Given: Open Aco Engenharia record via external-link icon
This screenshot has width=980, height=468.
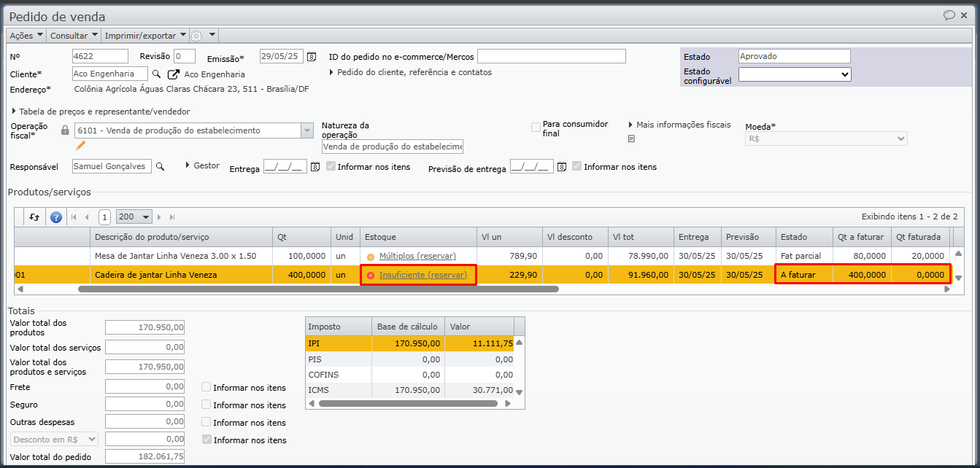Looking at the screenshot, I should [x=173, y=74].
